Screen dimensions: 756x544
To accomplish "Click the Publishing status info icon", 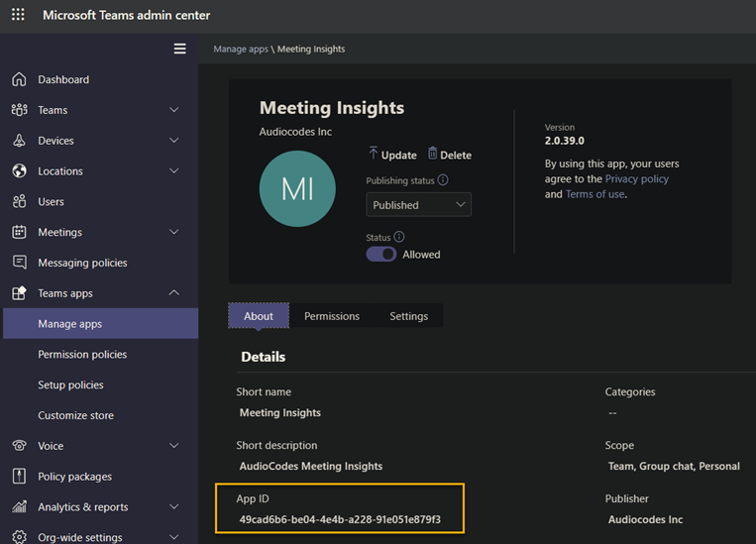I will 443,180.
